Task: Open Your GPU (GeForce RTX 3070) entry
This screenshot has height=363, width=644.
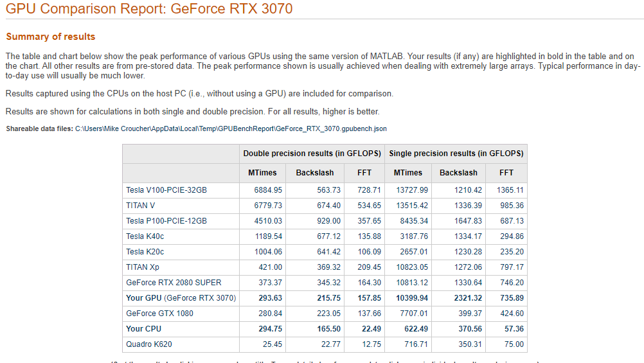Action: pyautogui.click(x=181, y=298)
